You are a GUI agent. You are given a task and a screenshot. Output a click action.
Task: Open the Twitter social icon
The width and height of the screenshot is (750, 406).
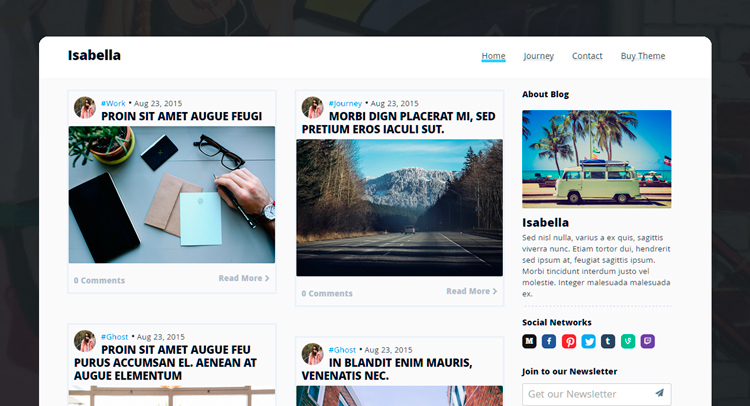click(588, 341)
